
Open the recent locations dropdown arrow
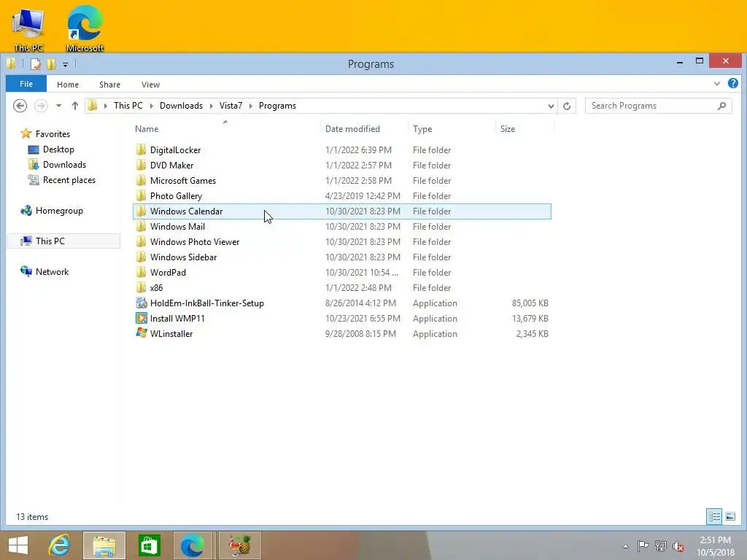click(x=58, y=106)
